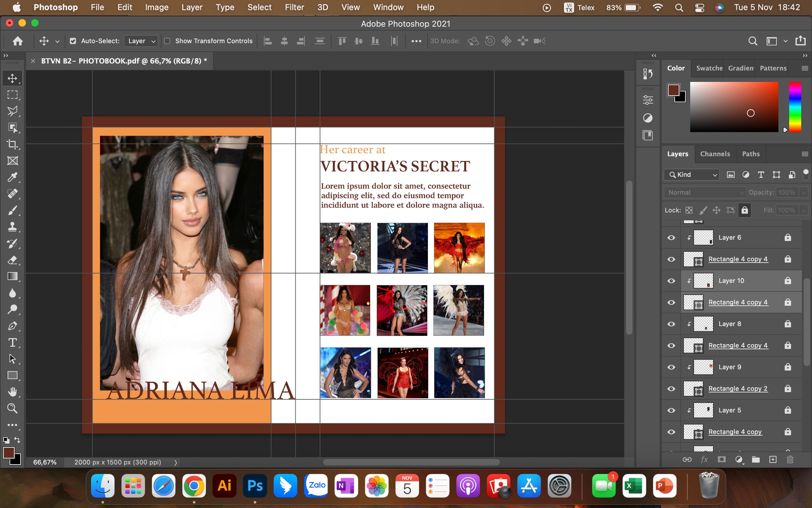Enable Show Transform Controls checkbox
The image size is (812, 508).
(167, 41)
